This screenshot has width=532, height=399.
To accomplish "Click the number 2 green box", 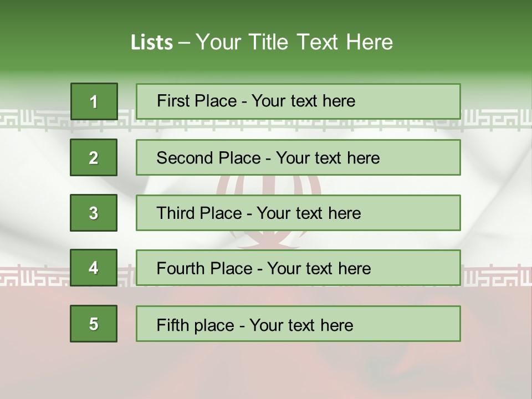I will [x=94, y=157].
